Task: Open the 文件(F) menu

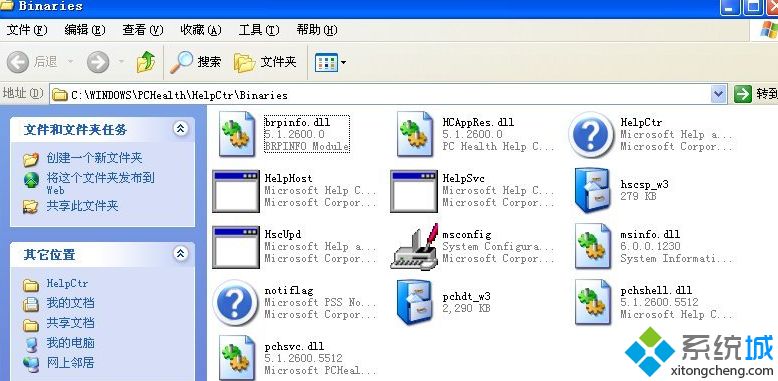Action: click(27, 30)
